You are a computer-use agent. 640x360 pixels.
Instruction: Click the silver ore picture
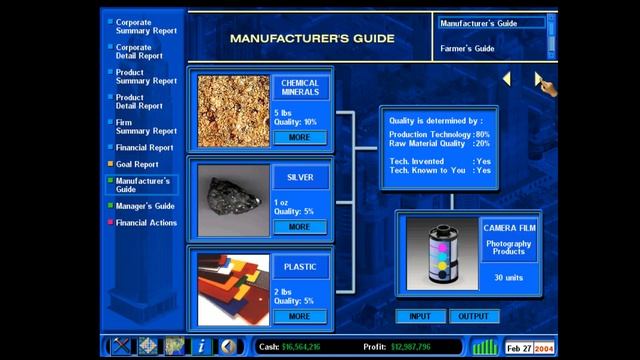pos(233,200)
